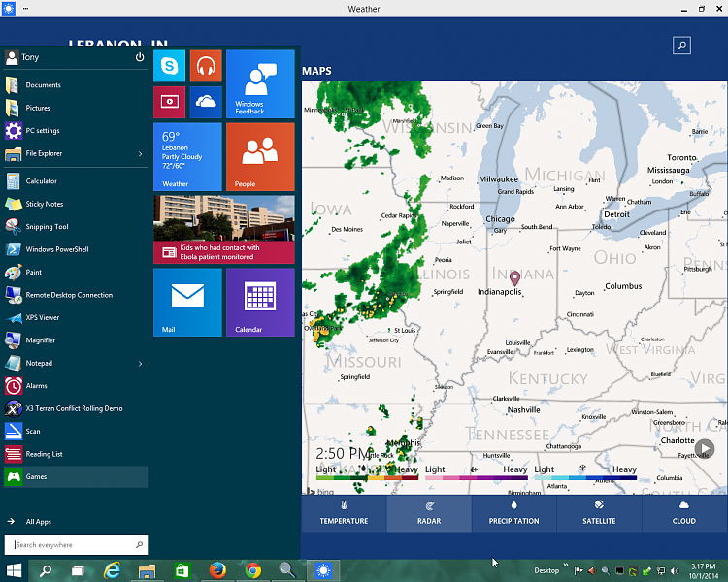728x582 pixels.
Task: Open Tony's user account menu
Action: (x=22, y=57)
